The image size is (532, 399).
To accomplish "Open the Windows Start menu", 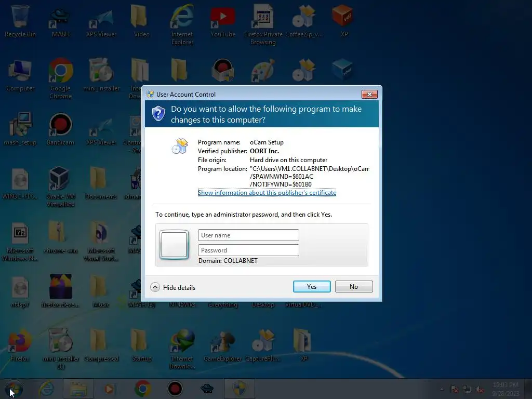I will (14, 389).
